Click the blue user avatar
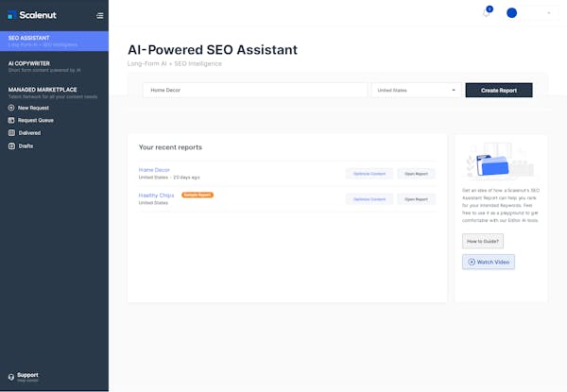 tap(511, 13)
